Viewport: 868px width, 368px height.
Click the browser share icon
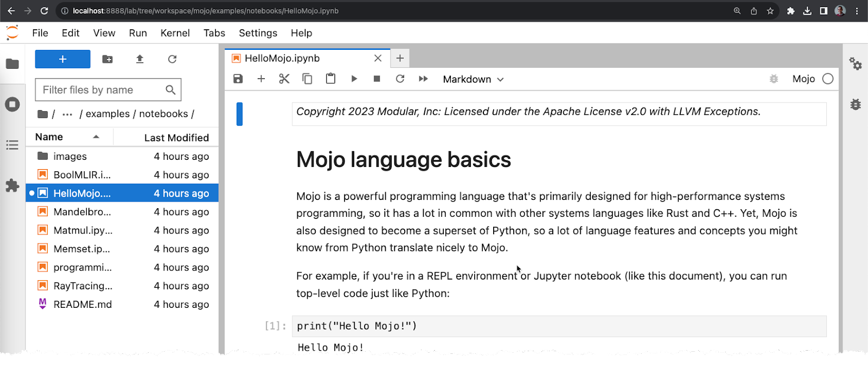click(754, 11)
